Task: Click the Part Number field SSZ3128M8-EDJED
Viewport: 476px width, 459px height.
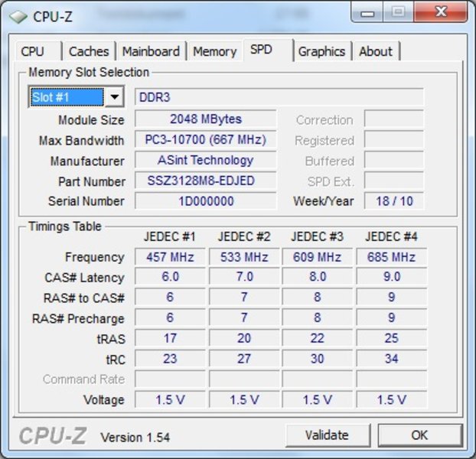Action: [205, 181]
